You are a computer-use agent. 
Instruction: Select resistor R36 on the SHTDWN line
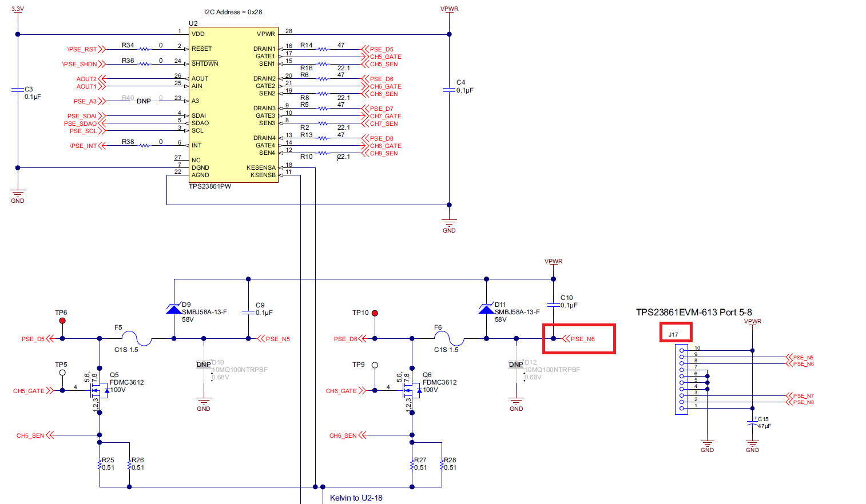click(x=145, y=64)
